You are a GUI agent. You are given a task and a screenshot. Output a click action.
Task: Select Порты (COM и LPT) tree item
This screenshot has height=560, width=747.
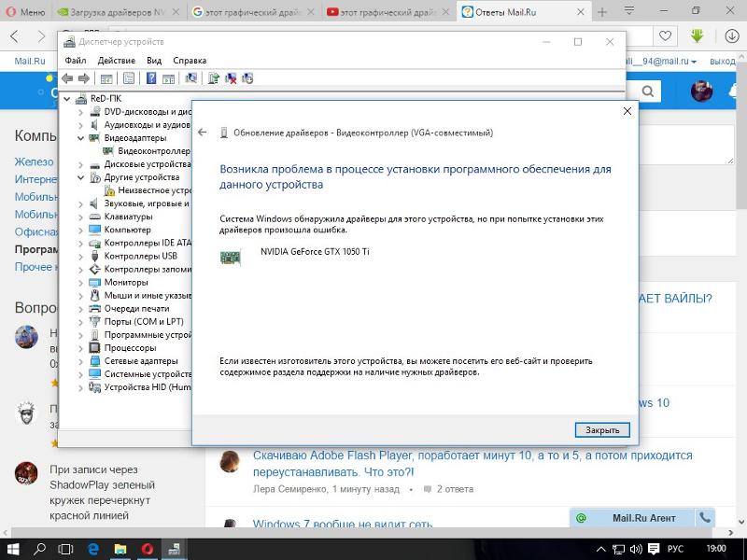pyautogui.click(x=144, y=321)
